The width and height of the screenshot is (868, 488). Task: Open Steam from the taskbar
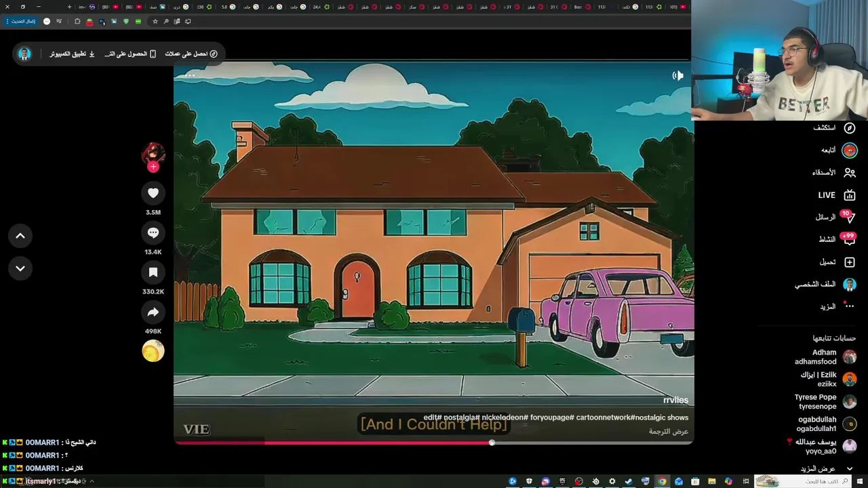click(629, 481)
